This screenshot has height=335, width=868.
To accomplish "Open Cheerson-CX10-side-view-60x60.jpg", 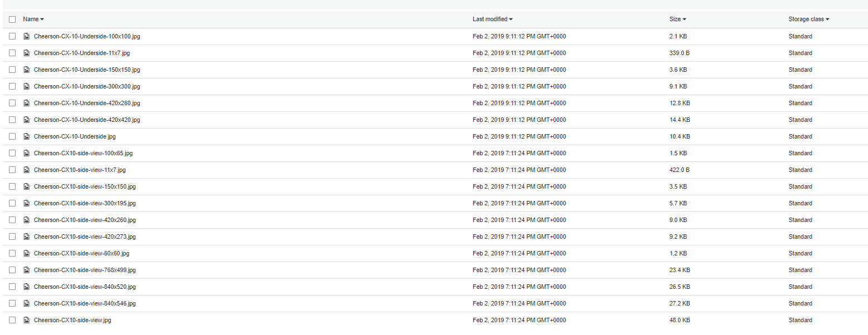I will (x=81, y=253).
